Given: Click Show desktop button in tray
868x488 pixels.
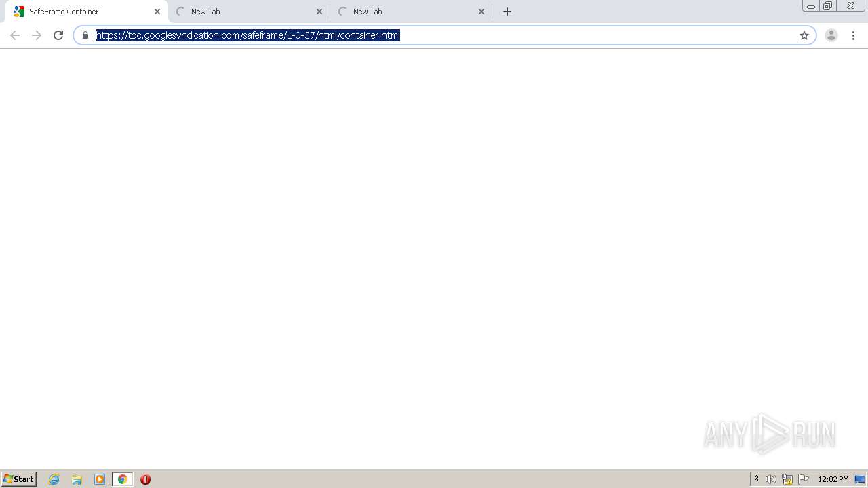Looking at the screenshot, I should click(x=861, y=479).
